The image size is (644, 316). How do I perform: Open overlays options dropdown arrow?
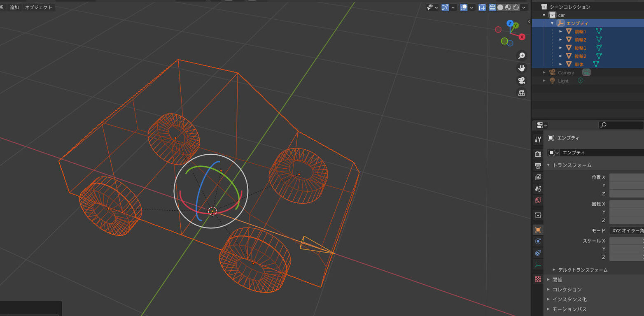(471, 7)
